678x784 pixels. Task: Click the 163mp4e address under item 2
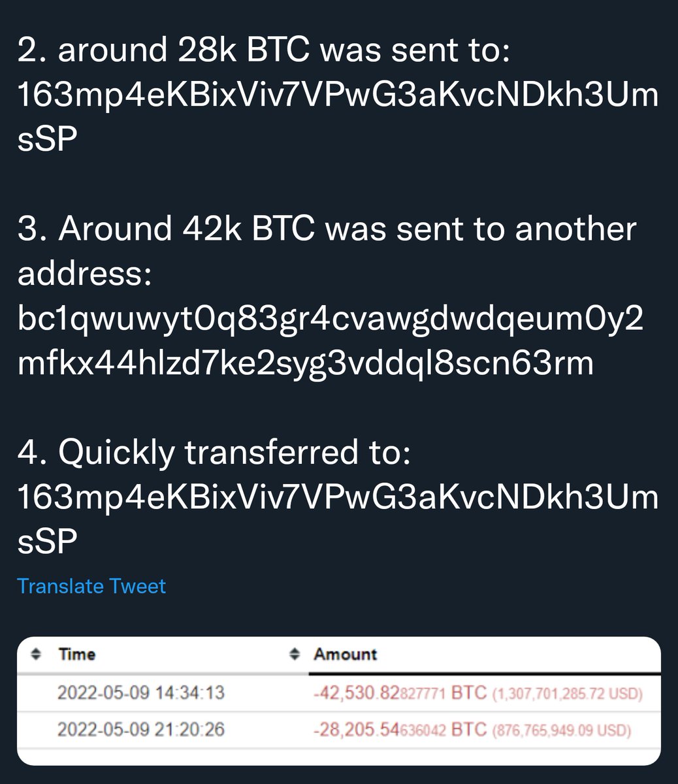338,96
